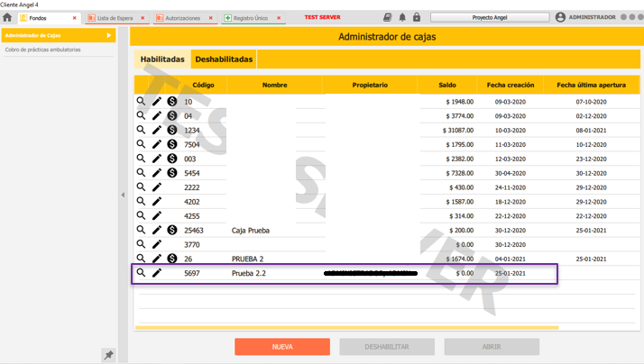
Task: Edit caja 4202 with pencil icon
Action: (x=156, y=201)
